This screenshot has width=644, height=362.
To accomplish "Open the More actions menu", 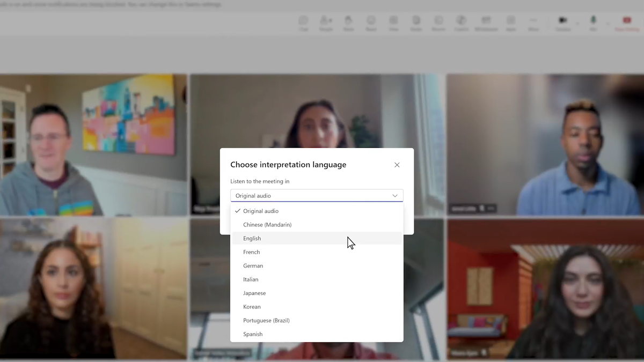I will (533, 23).
